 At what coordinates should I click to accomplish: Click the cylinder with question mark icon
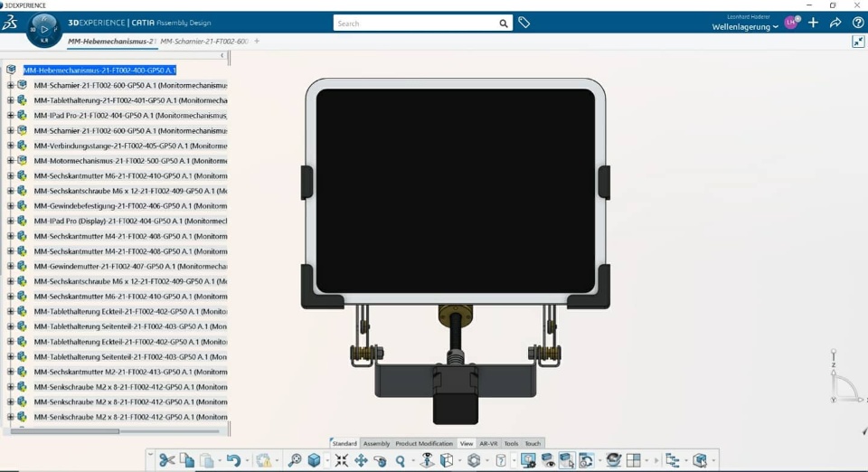(500, 460)
